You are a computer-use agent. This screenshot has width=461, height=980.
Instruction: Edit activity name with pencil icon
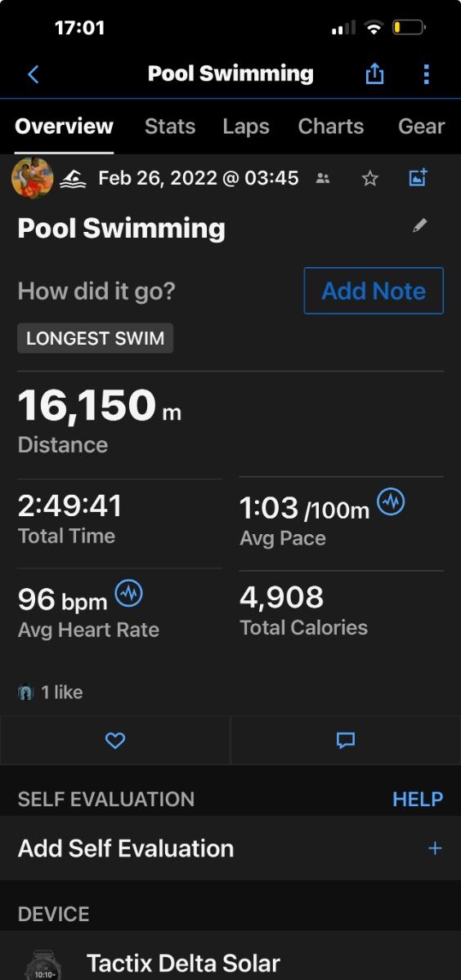[420, 225]
